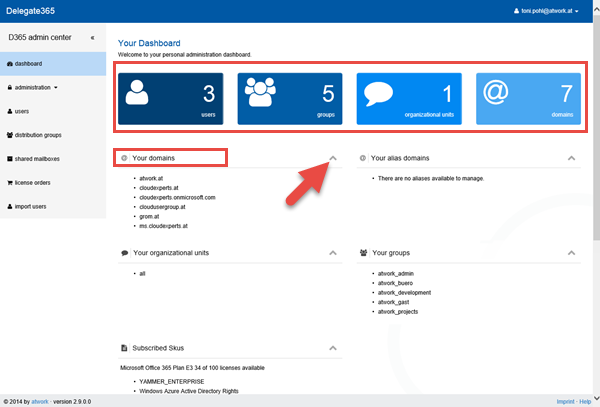Screen dimensions: 600x407
Task: Click the administration lock icon
Action: click(x=10, y=87)
